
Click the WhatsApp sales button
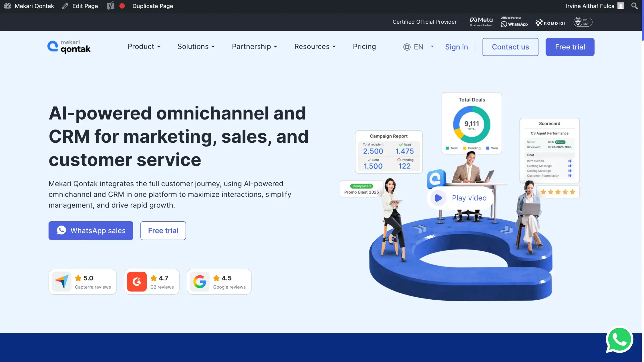pos(91,230)
